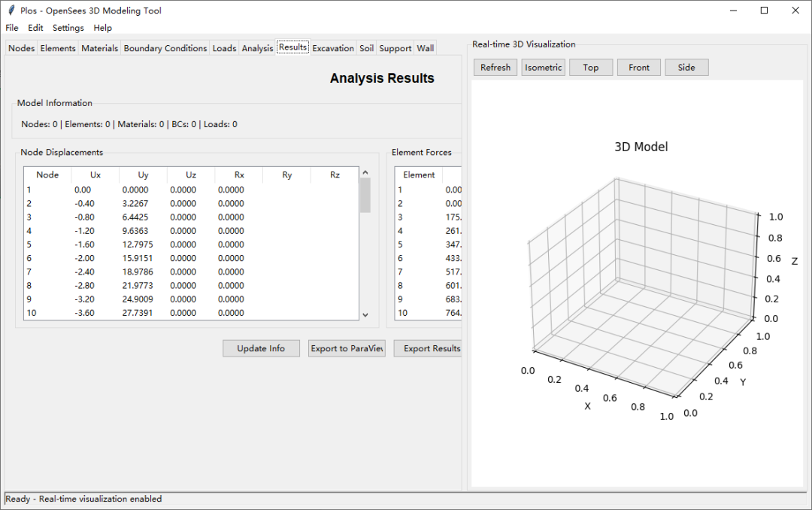Click the displacements table scroll-up arrow

[365, 172]
